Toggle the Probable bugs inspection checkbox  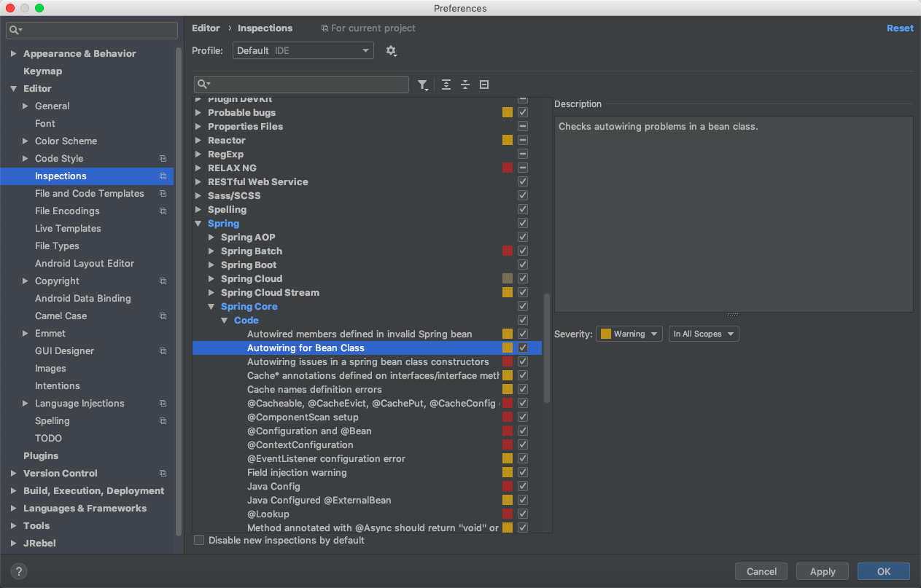[x=523, y=113]
